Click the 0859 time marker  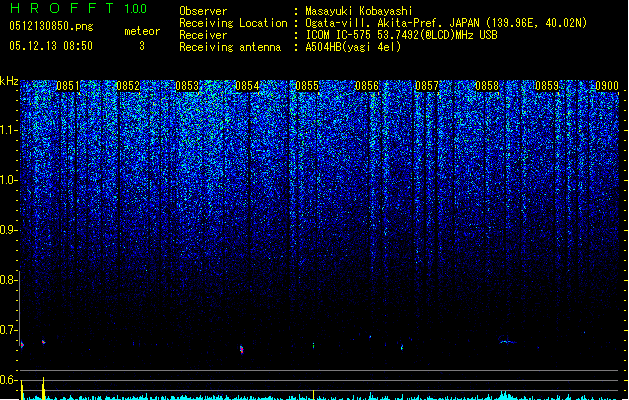coord(547,86)
